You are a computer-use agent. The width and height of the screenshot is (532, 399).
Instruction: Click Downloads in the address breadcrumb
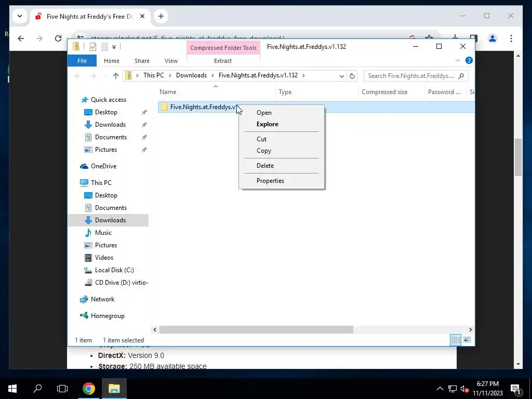point(191,75)
